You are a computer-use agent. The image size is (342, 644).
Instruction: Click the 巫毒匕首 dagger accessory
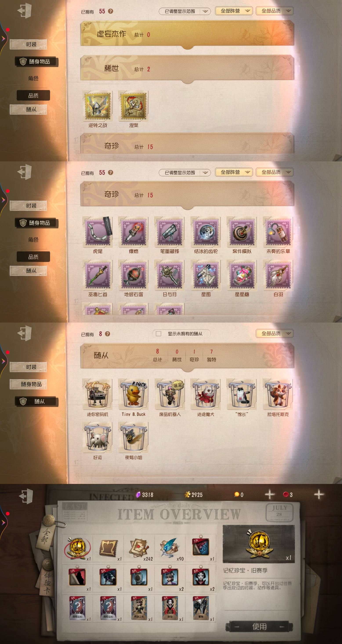point(97,275)
